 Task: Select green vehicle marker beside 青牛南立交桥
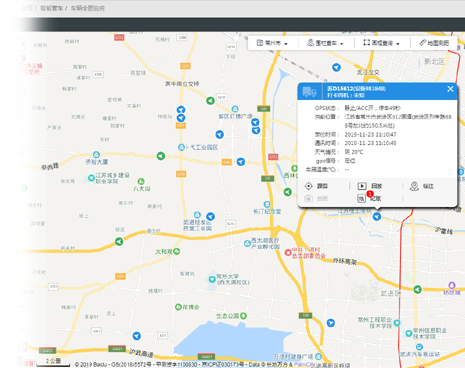[210, 100]
